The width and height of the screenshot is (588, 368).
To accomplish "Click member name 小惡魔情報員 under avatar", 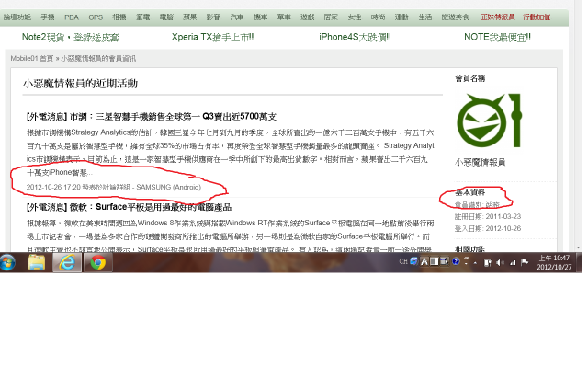I will pyautogui.click(x=480, y=162).
